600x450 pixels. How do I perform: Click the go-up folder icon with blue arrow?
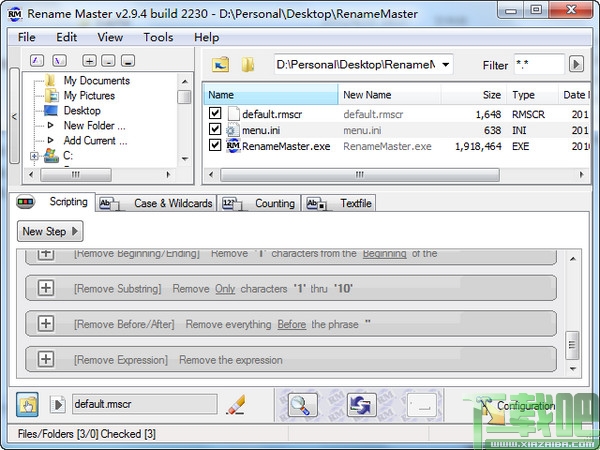click(221, 64)
